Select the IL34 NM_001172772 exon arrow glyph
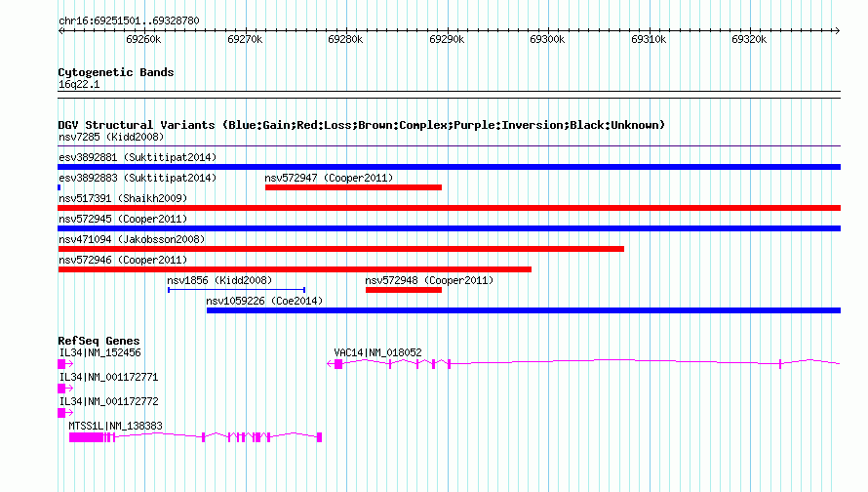 (65, 413)
